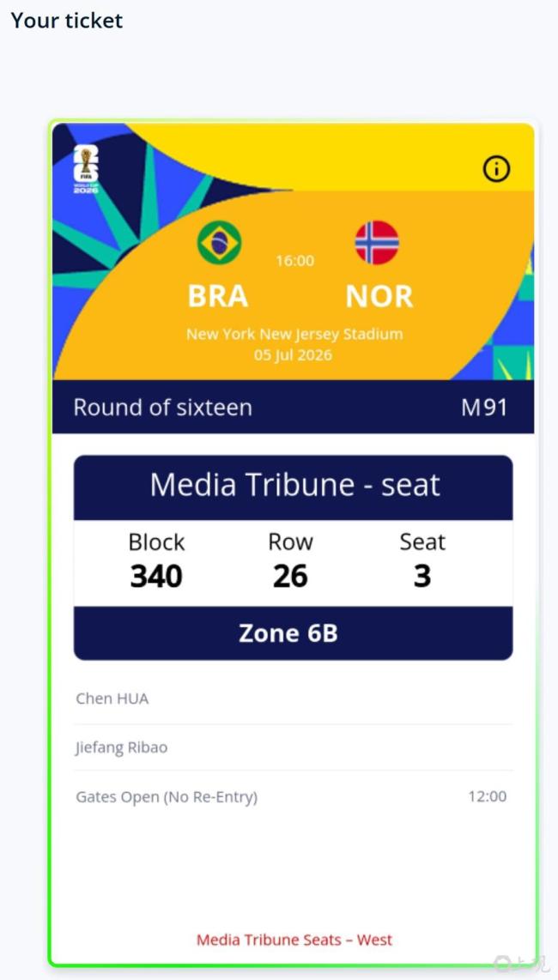Screen dimensions: 558x980
Task: Click the Jiefang Ribao organization row
Action: point(294,747)
